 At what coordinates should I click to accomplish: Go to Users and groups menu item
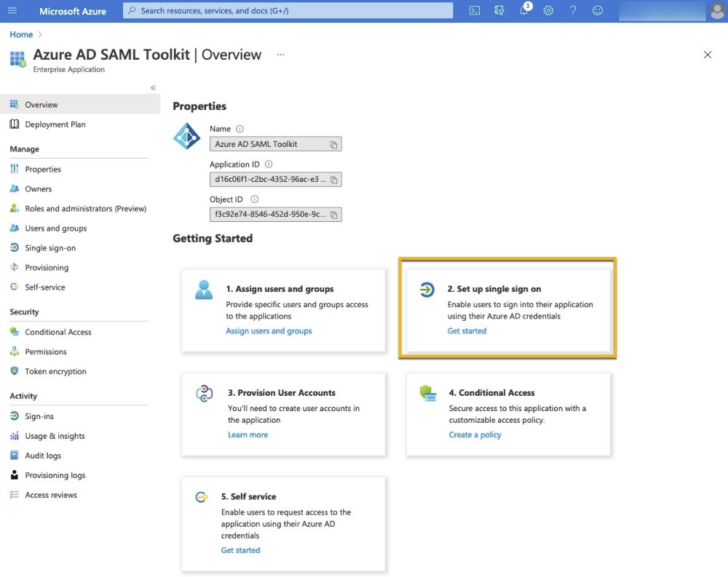55,228
